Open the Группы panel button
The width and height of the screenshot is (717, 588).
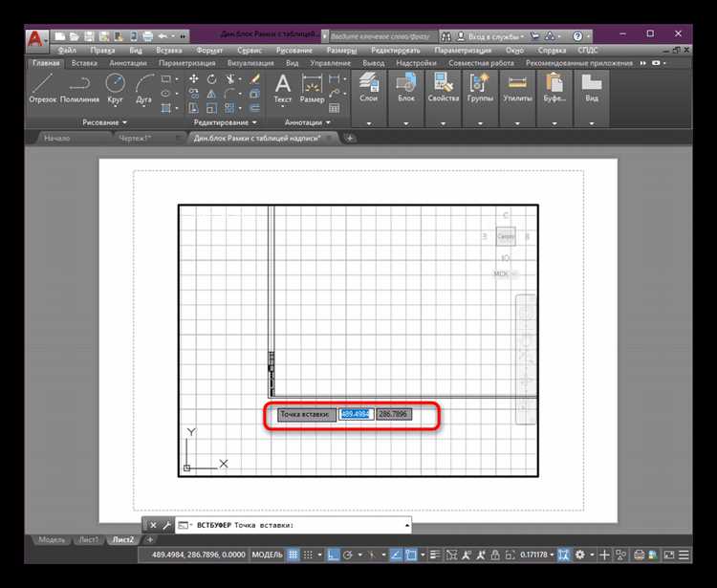[x=480, y=89]
